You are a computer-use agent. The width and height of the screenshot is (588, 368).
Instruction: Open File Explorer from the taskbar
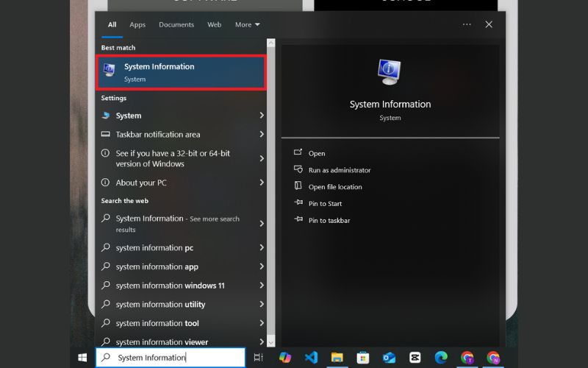[x=337, y=358]
